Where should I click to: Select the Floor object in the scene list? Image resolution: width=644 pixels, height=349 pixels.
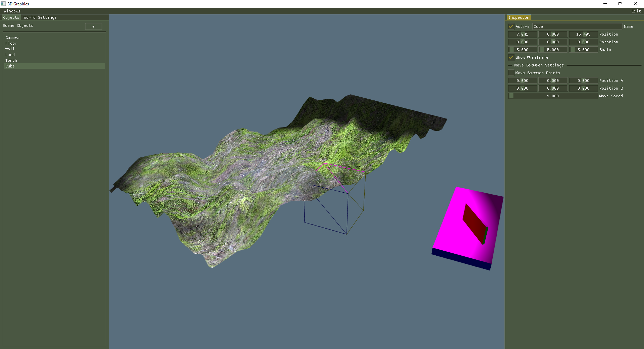click(11, 43)
